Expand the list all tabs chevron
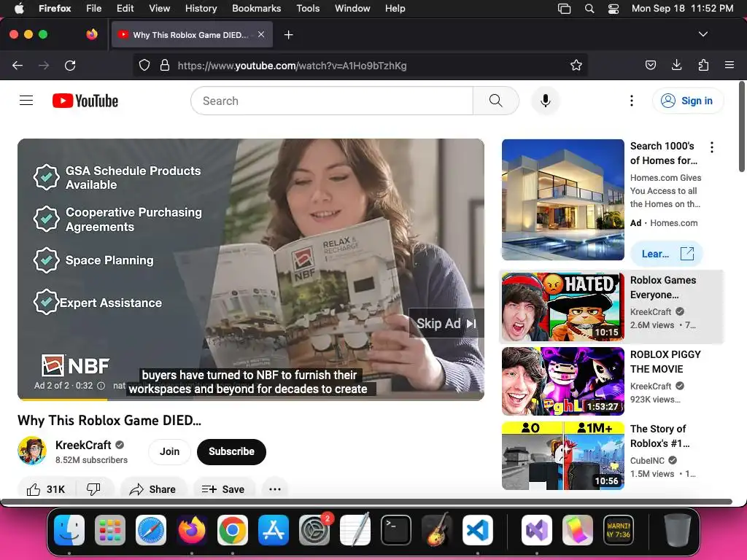 [703, 34]
